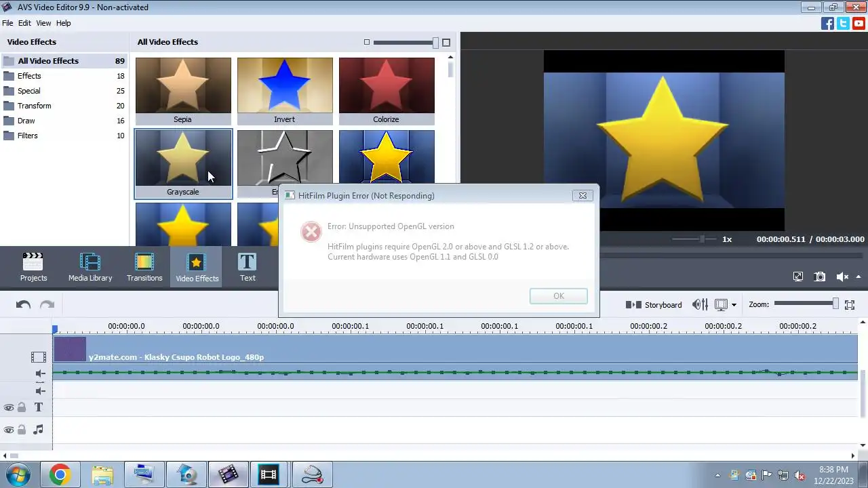Image resolution: width=868 pixels, height=488 pixels.
Task: Open the taskbar clock showing 8:38 PM
Action: tap(833, 474)
